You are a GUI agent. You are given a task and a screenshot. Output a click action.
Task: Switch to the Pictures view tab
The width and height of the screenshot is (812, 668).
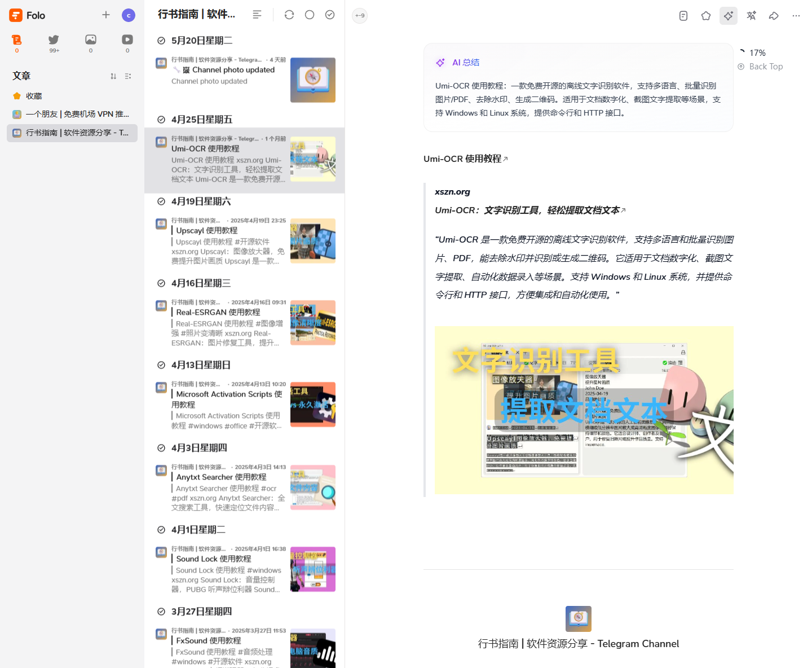[x=91, y=43]
